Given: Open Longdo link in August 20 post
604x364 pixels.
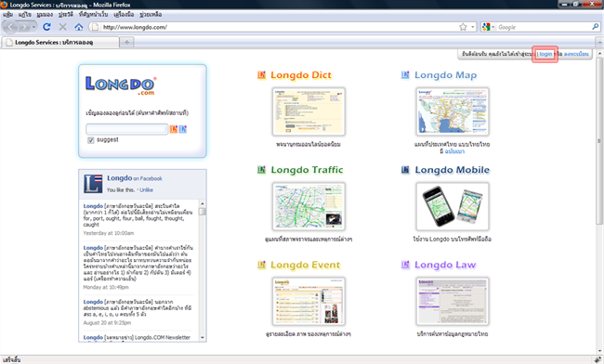Looking at the screenshot, I should (93, 302).
